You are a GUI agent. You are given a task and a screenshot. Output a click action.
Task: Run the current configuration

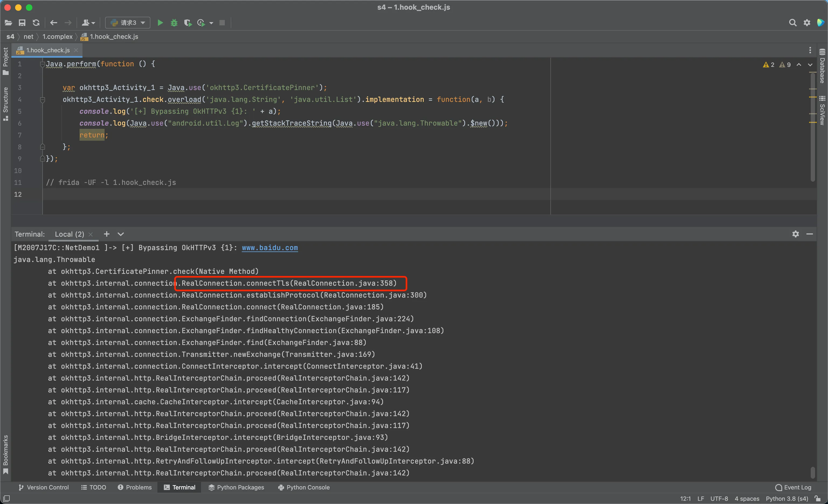point(160,23)
